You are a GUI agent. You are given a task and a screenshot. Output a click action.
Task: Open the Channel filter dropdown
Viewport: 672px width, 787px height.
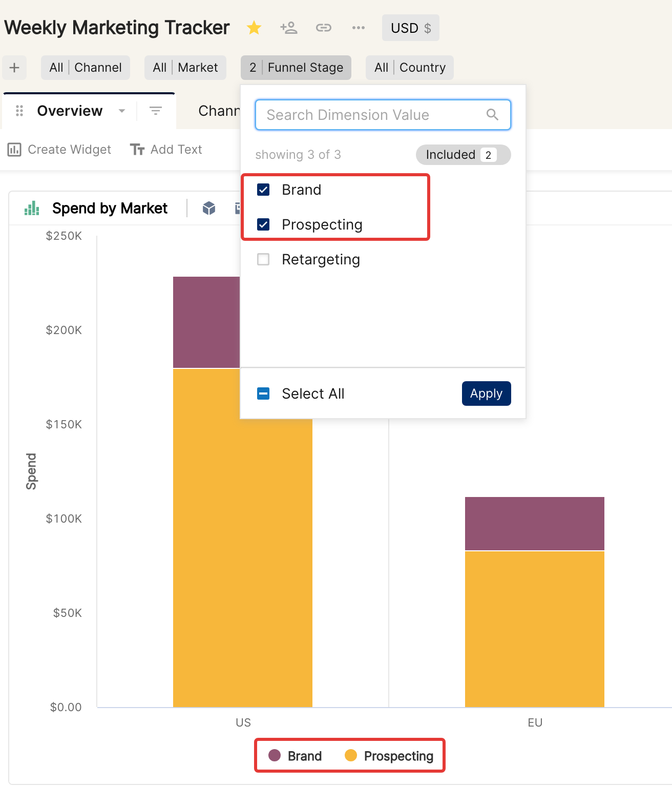pyautogui.click(x=86, y=68)
